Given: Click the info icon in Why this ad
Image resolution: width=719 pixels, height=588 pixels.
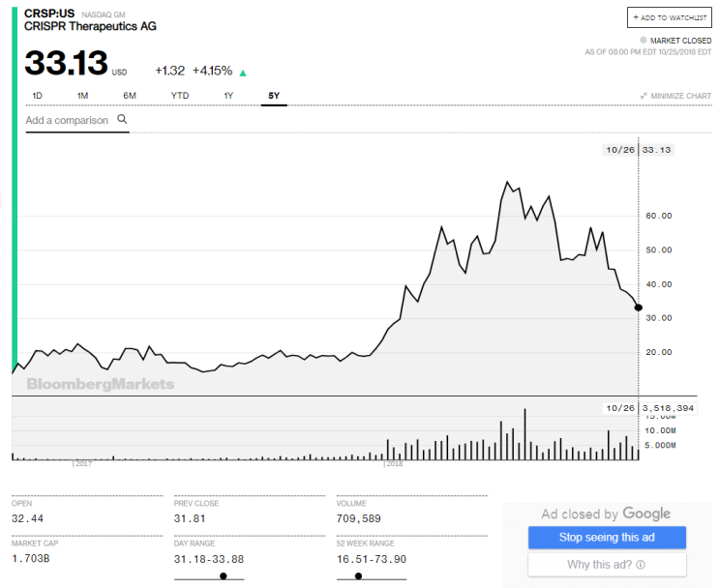Looking at the screenshot, I should tap(641, 565).
